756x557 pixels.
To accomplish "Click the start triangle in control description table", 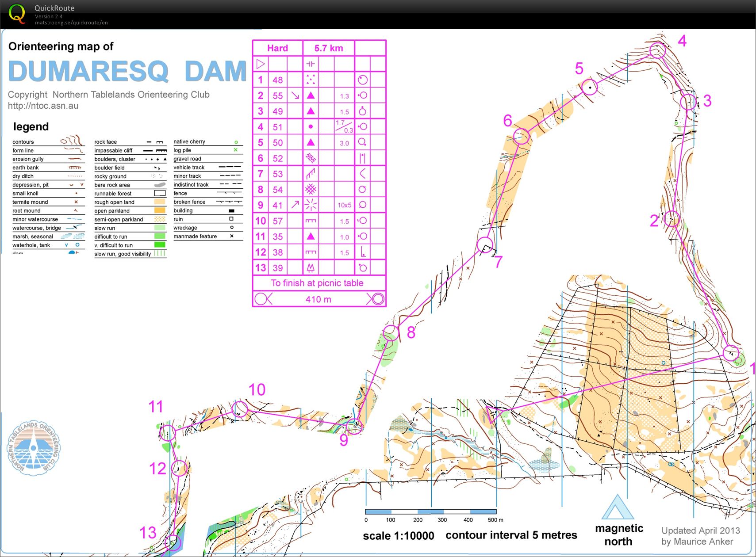I will coord(261,64).
